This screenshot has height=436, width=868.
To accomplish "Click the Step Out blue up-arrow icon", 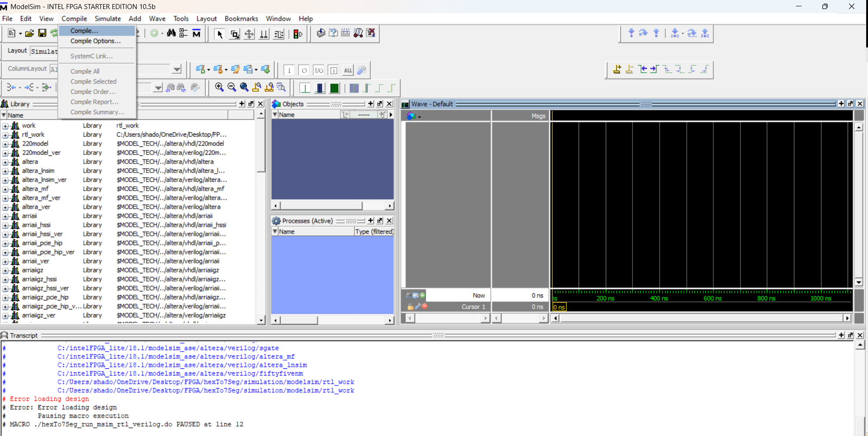I will pyautogui.click(x=656, y=33).
